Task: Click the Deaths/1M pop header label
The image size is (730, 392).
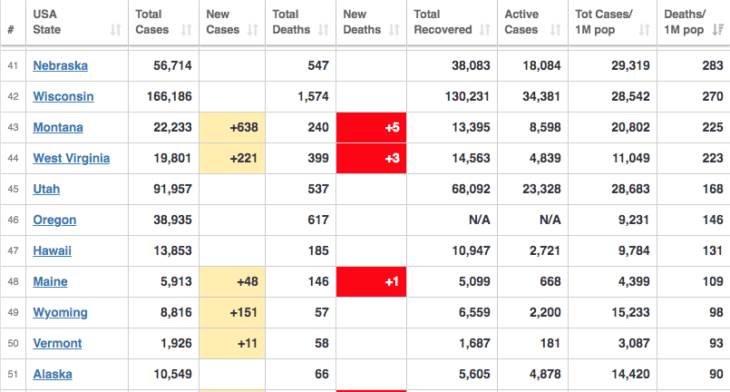Action: pyautogui.click(x=684, y=22)
